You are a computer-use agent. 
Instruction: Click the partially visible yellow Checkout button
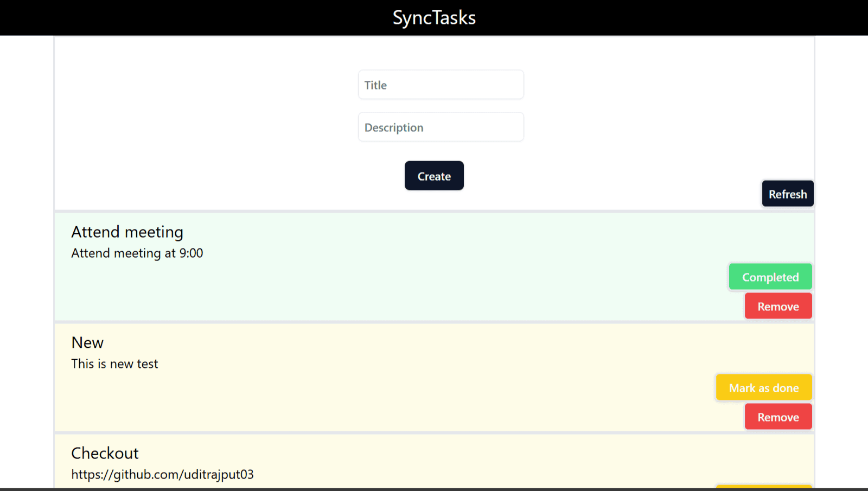pyautogui.click(x=763, y=486)
